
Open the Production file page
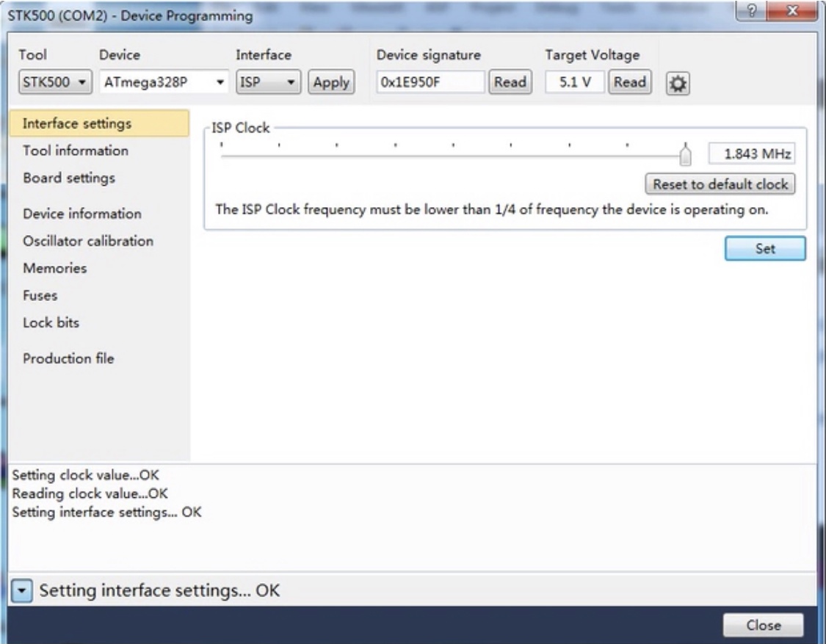click(x=68, y=358)
